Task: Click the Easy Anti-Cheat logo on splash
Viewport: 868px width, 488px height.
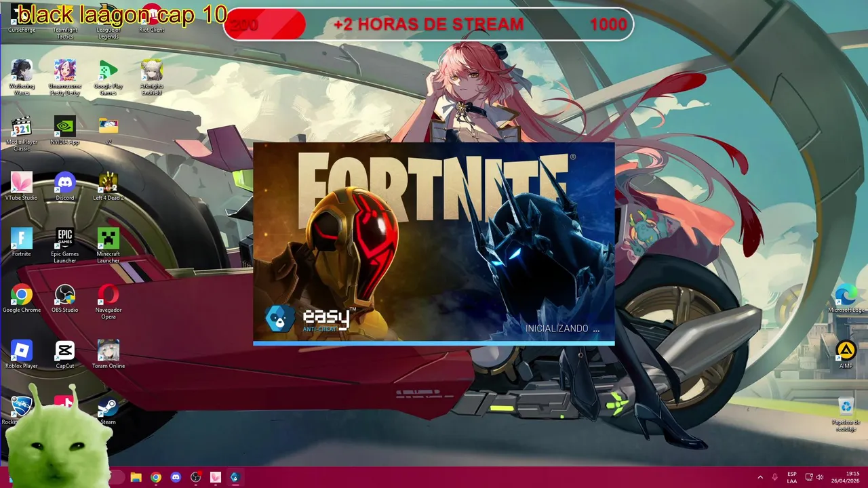Action: pos(311,319)
